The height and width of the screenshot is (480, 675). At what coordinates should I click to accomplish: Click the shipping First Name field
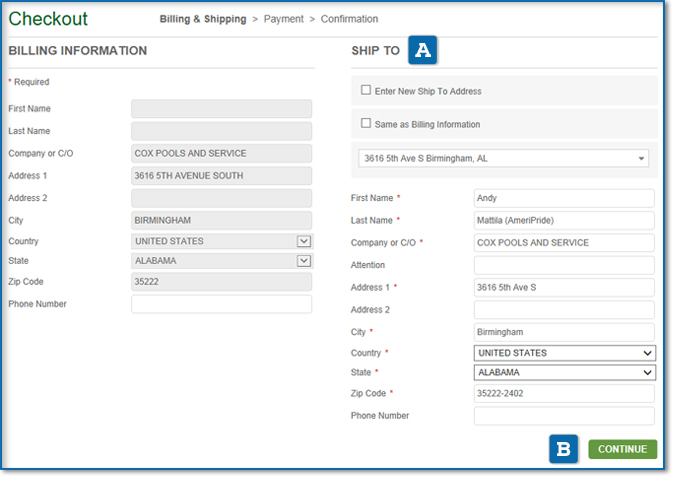click(564, 198)
